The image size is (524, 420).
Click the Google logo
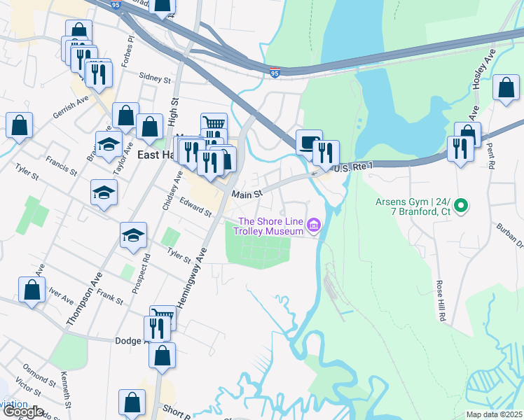click(23, 412)
